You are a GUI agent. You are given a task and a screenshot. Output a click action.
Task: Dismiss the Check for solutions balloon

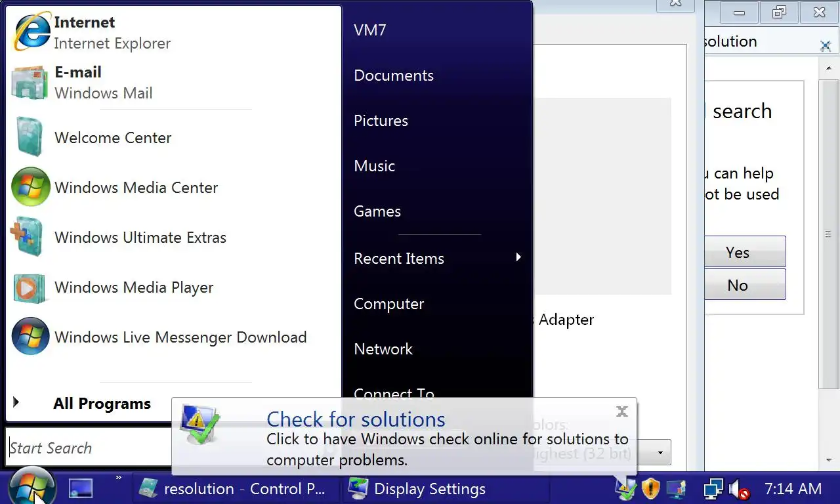tap(622, 411)
